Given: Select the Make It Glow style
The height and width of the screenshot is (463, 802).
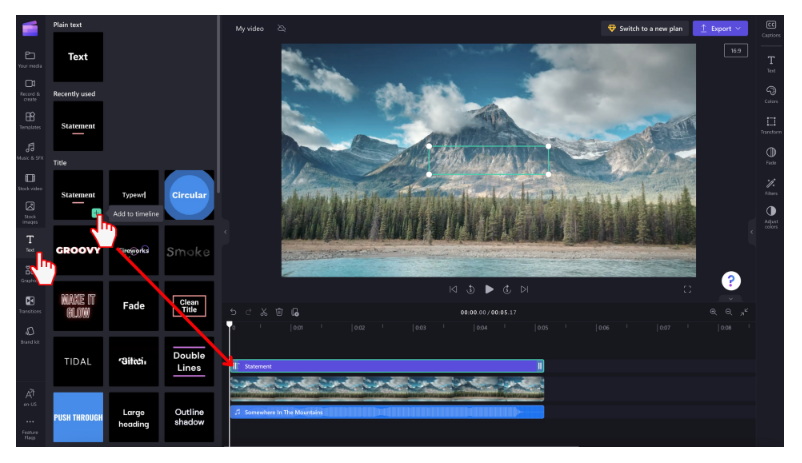Looking at the screenshot, I should 78,306.
